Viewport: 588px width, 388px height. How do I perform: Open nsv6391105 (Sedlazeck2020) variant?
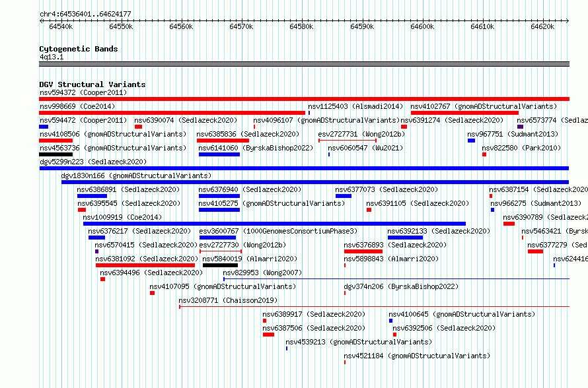tap(418, 203)
